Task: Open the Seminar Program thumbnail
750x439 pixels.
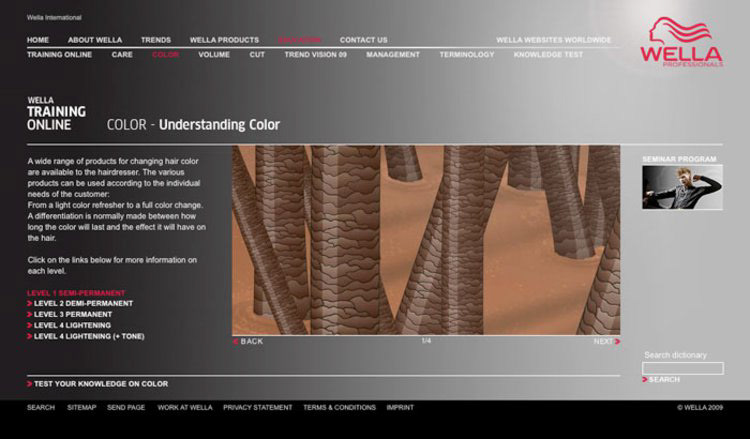Action: pos(682,187)
